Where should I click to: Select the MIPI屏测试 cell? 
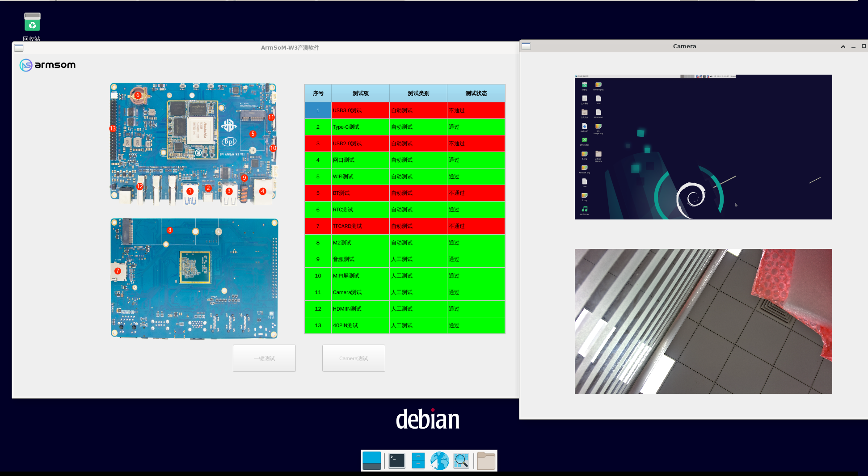(x=360, y=276)
